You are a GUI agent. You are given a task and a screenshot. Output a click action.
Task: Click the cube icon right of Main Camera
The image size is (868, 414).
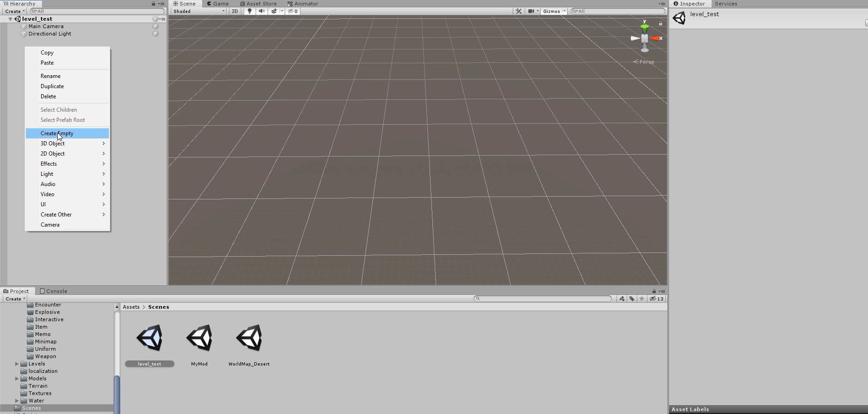[156, 26]
